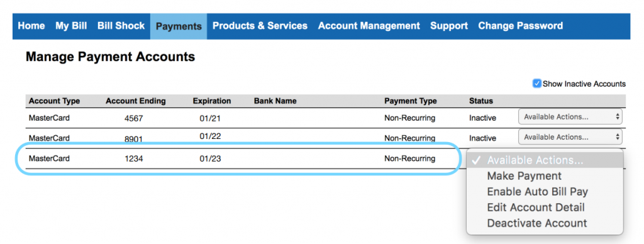Open the Home tab

click(x=31, y=26)
